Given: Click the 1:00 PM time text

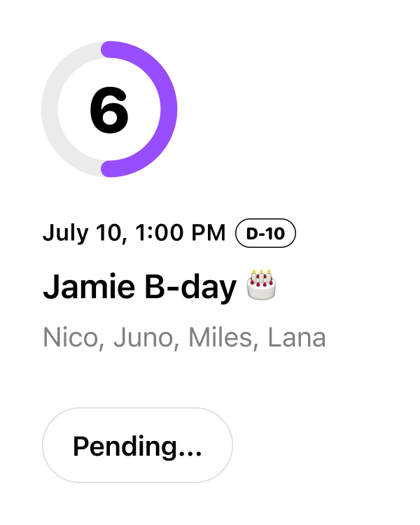Looking at the screenshot, I should [181, 232].
